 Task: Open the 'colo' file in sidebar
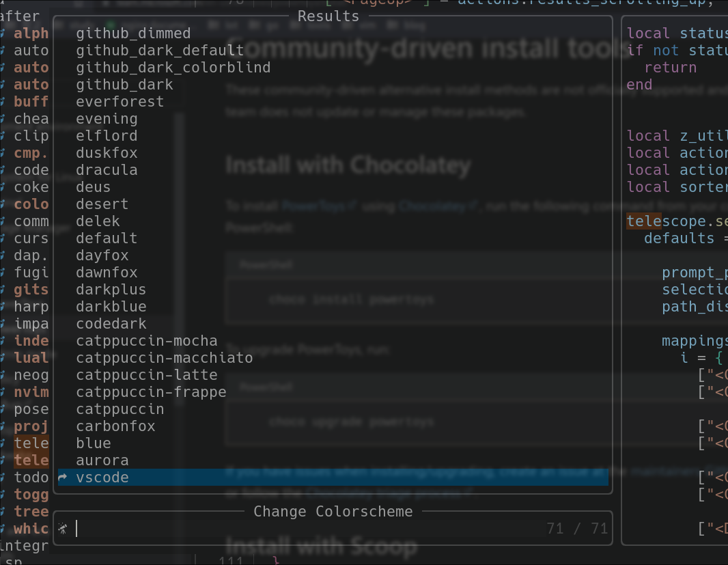31,204
